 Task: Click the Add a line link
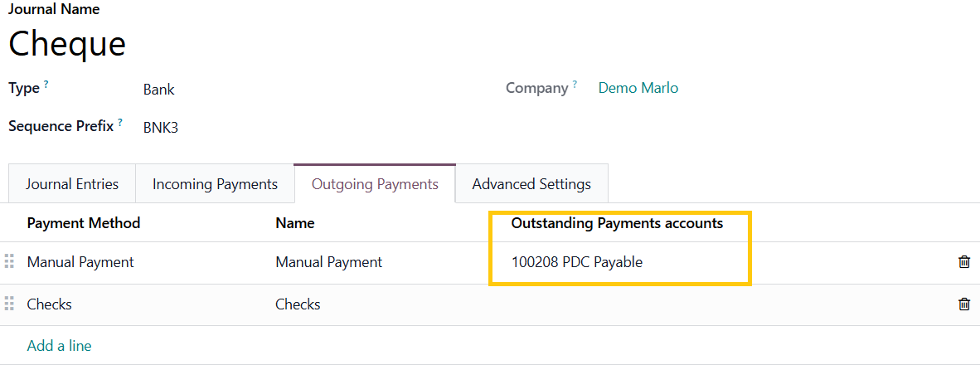coord(59,346)
